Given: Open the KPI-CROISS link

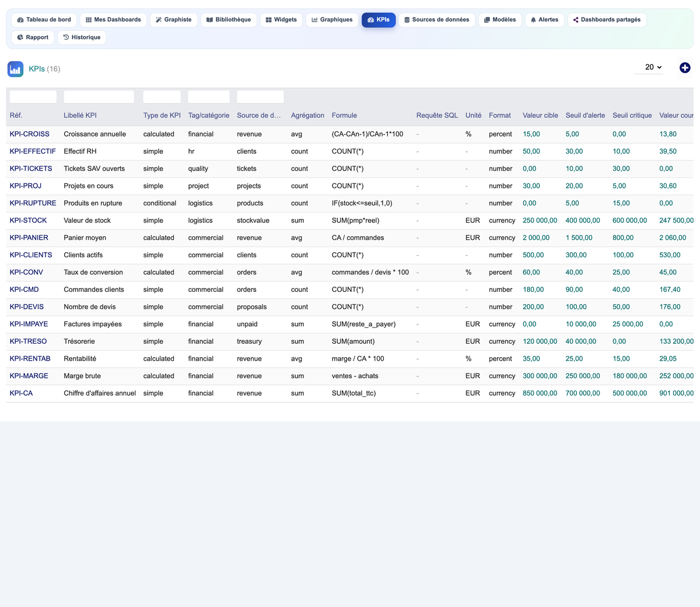Looking at the screenshot, I should (30, 134).
